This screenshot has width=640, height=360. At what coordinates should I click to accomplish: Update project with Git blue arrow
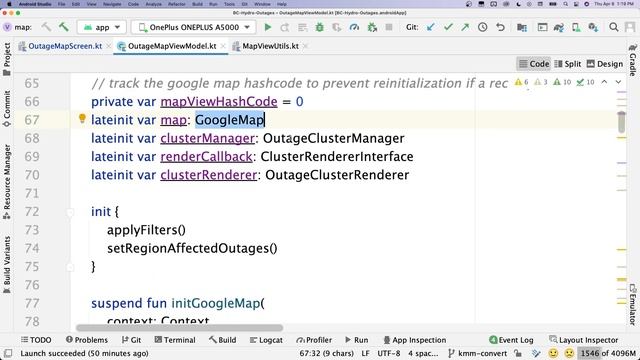point(431,27)
